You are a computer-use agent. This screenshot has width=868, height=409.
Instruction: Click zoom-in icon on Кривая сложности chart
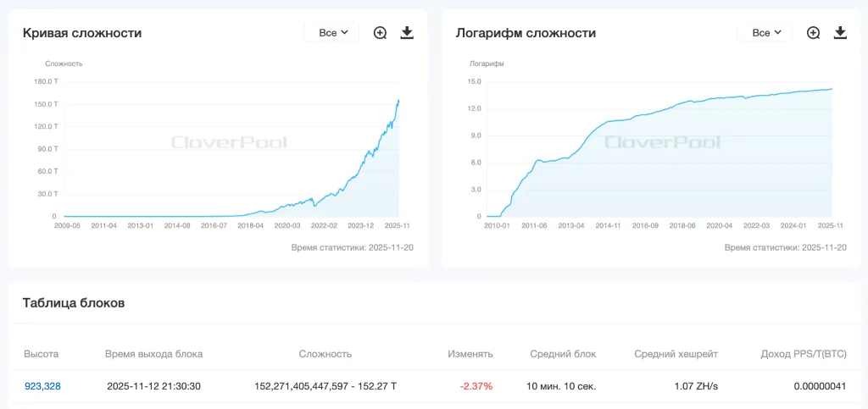(380, 33)
